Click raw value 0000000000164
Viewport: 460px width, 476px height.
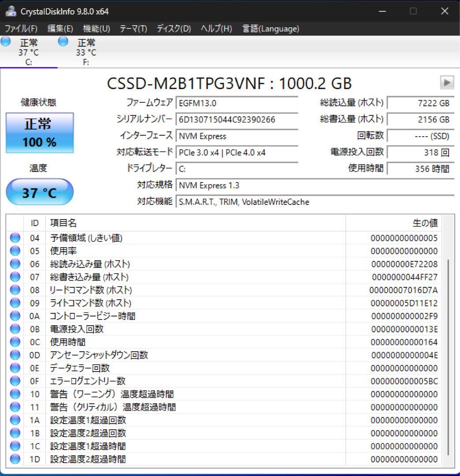click(x=404, y=342)
